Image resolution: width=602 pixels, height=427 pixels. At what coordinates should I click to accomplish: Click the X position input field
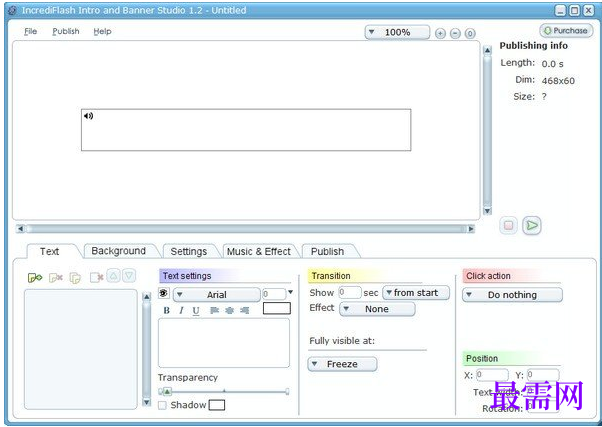point(492,375)
